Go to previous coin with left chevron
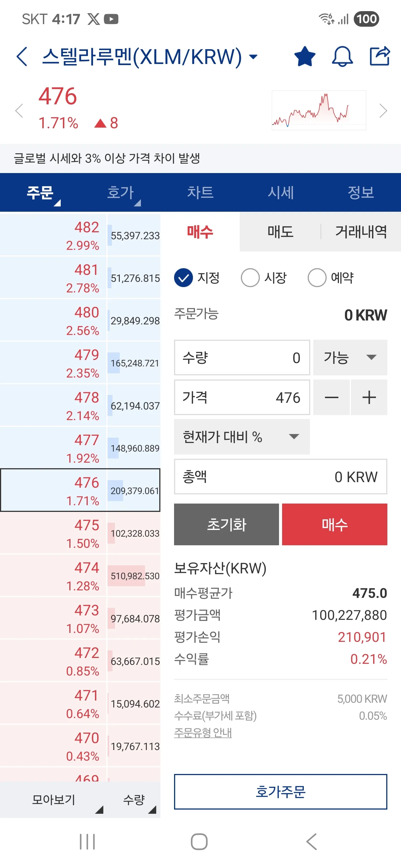The width and height of the screenshot is (401, 868). click(19, 110)
